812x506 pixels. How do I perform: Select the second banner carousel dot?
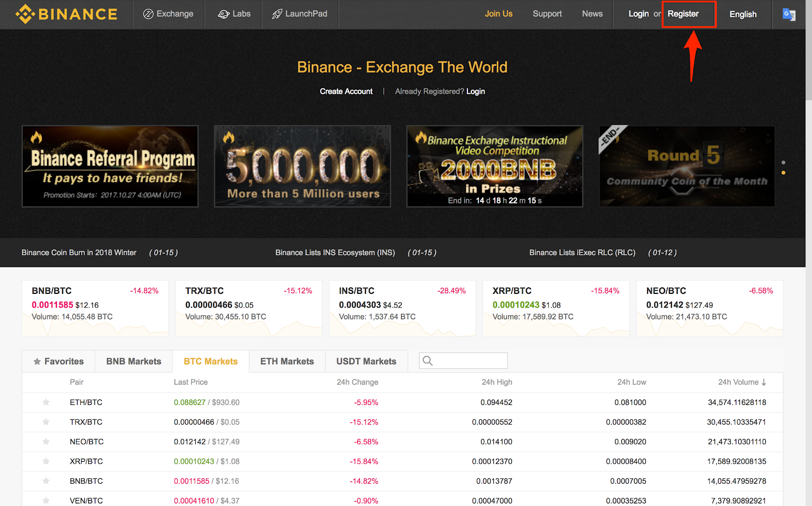click(x=784, y=173)
